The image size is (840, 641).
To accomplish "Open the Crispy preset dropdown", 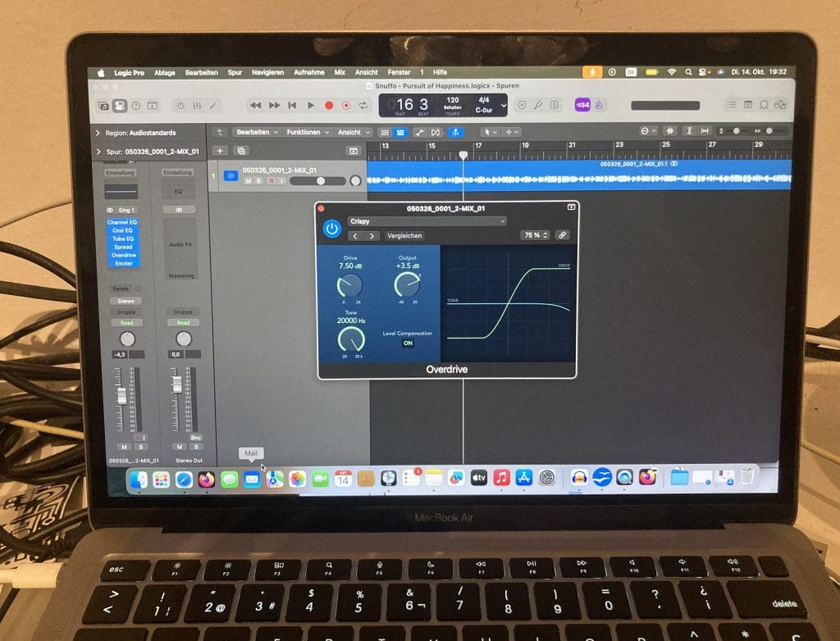I will click(427, 221).
